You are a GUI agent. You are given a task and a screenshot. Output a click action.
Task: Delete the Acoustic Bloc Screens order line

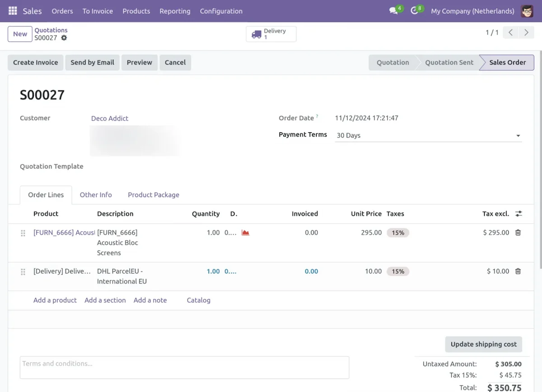click(518, 233)
